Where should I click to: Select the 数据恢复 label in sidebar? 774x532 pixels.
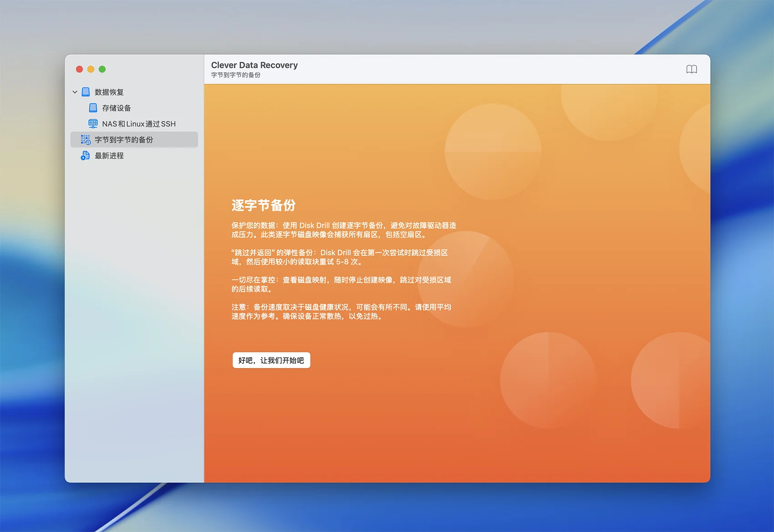tap(109, 92)
